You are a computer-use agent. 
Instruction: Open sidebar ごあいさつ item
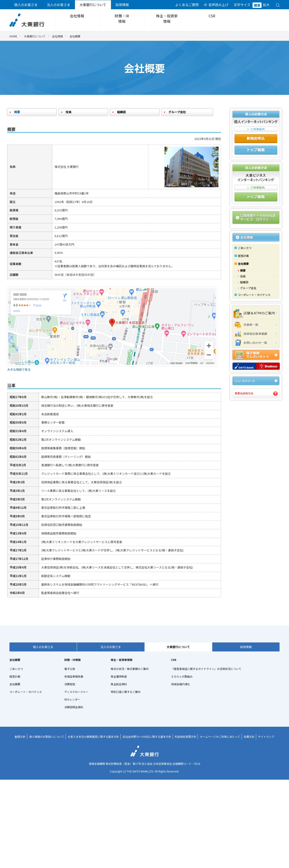click(256, 248)
